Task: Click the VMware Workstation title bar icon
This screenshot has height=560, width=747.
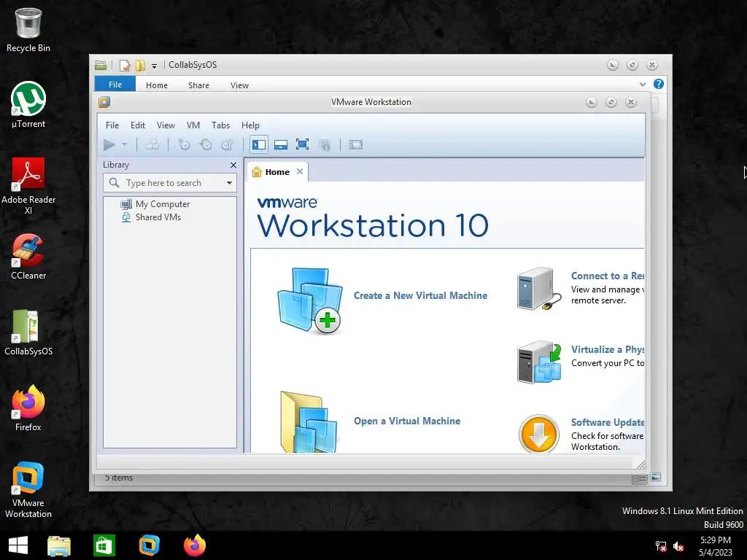Action: (104, 102)
